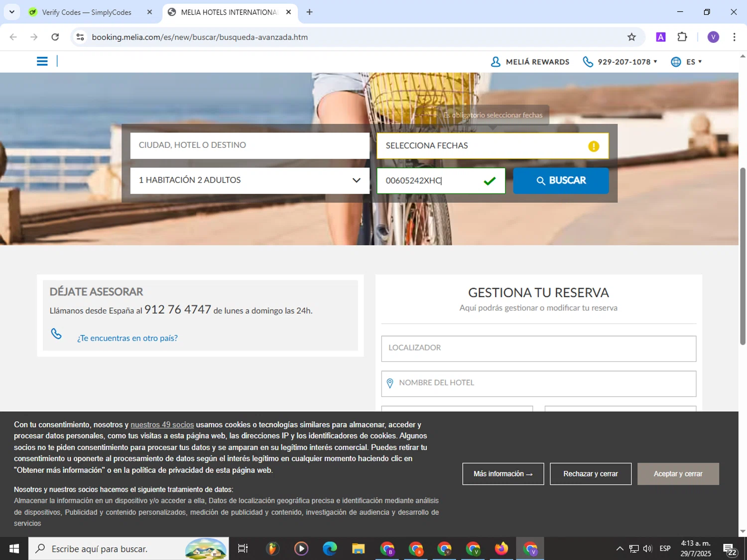Click the Windows taskbar search box
747x560 pixels.
[x=128, y=549]
